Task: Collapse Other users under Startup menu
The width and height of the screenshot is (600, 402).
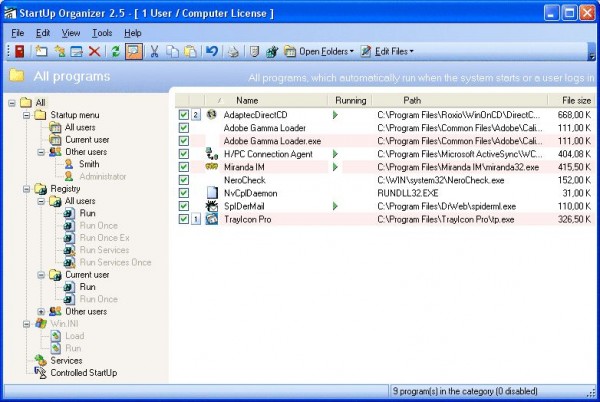Action: pyautogui.click(x=41, y=152)
